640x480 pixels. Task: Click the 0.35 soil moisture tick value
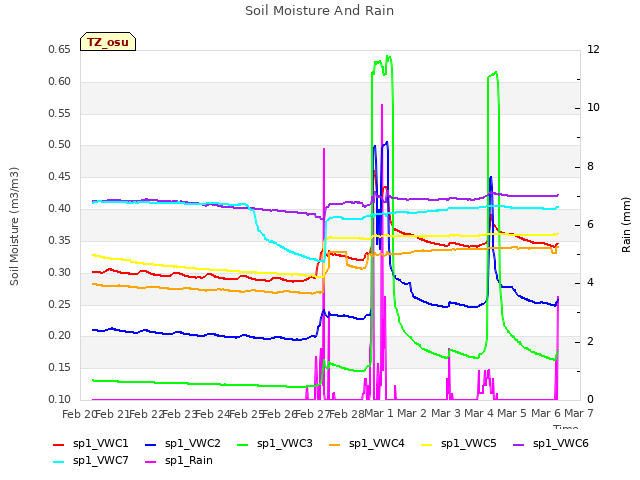point(60,240)
